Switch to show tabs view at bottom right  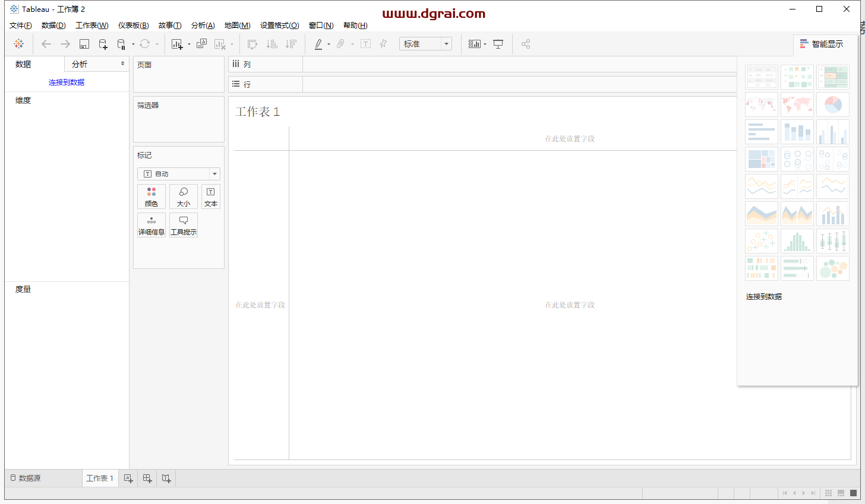coord(853,493)
